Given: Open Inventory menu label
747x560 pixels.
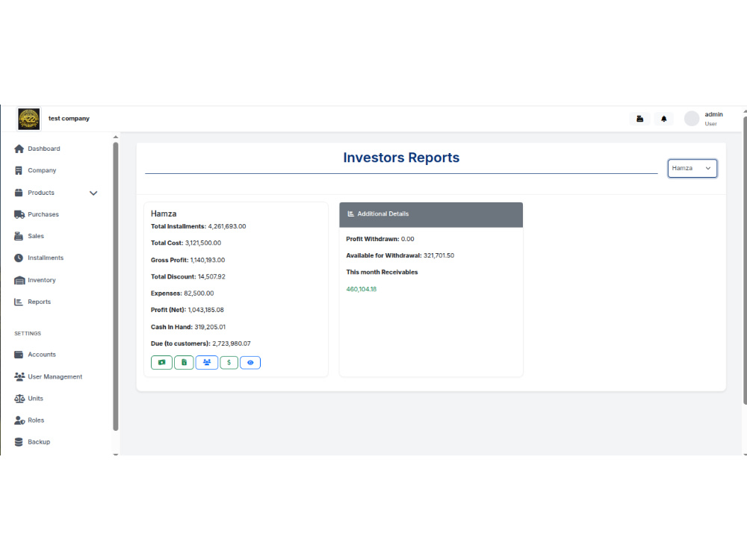Looking at the screenshot, I should pyautogui.click(x=42, y=281).
